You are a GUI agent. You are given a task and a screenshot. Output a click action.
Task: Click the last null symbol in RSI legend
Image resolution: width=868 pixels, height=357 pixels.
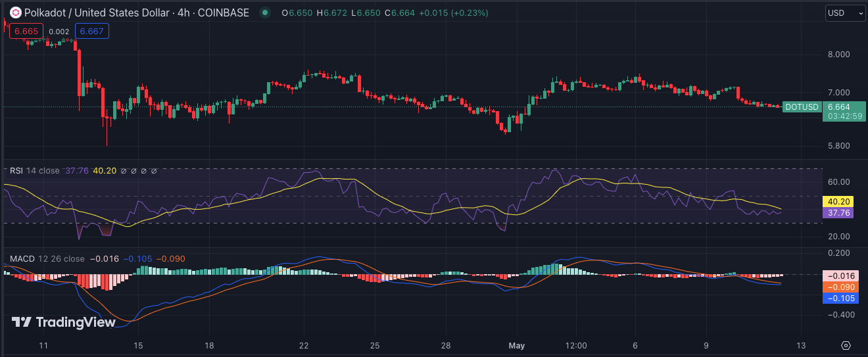point(155,171)
